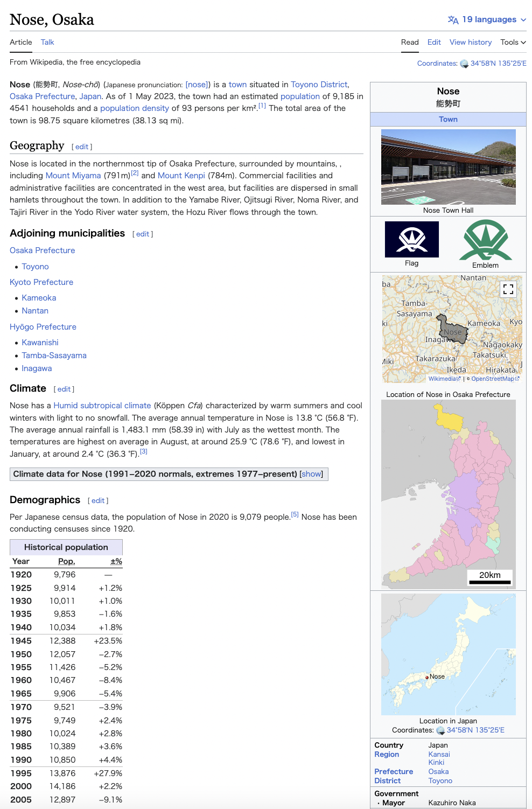Edit the Geography section
The width and height of the screenshot is (532, 809).
[82, 147]
